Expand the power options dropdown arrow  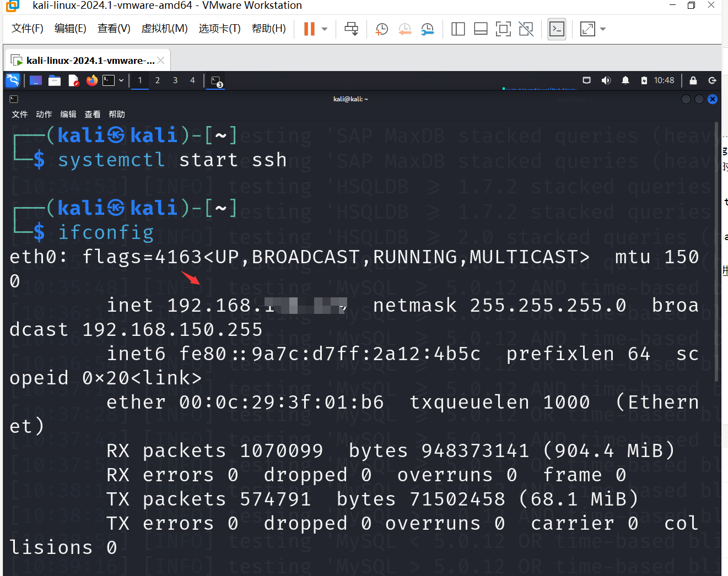(x=325, y=29)
